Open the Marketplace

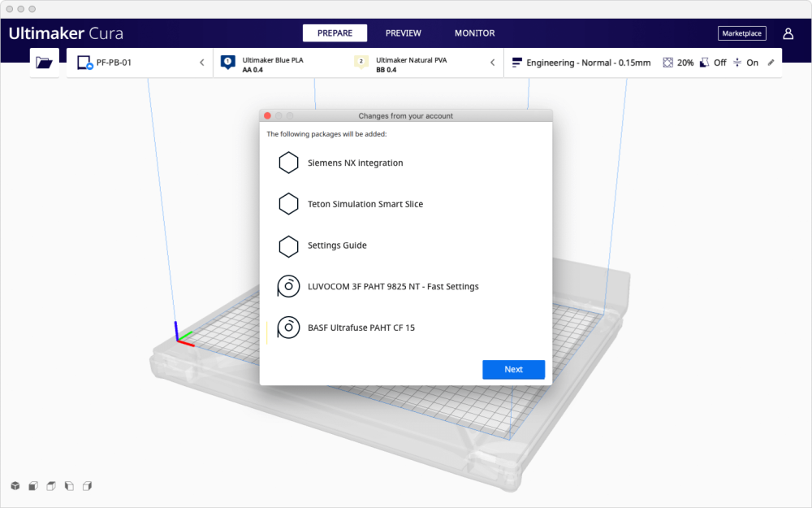(741, 33)
